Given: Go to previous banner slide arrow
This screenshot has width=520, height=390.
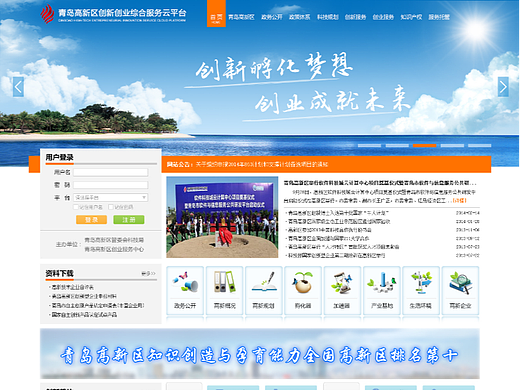Looking at the screenshot, I should (x=18, y=87).
